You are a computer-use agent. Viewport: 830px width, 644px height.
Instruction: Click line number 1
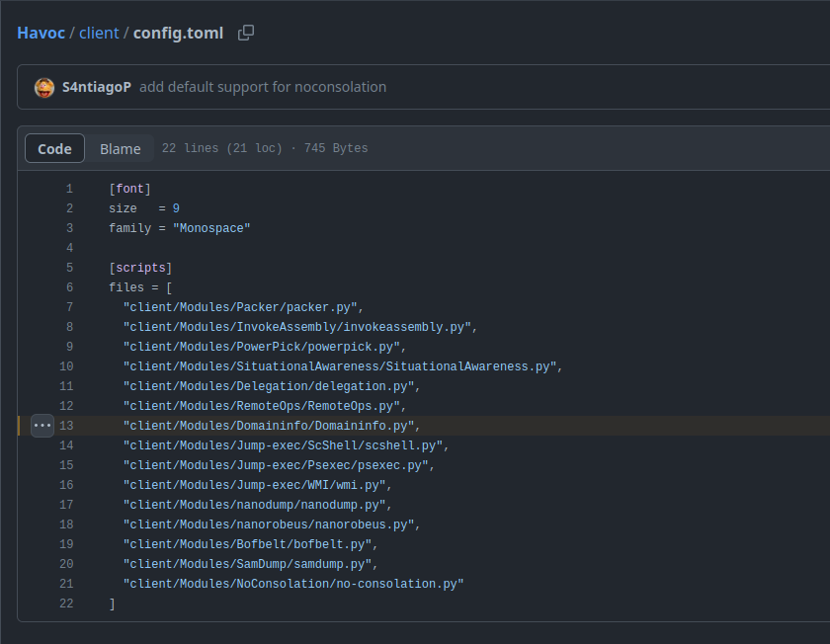pyautogui.click(x=69, y=189)
